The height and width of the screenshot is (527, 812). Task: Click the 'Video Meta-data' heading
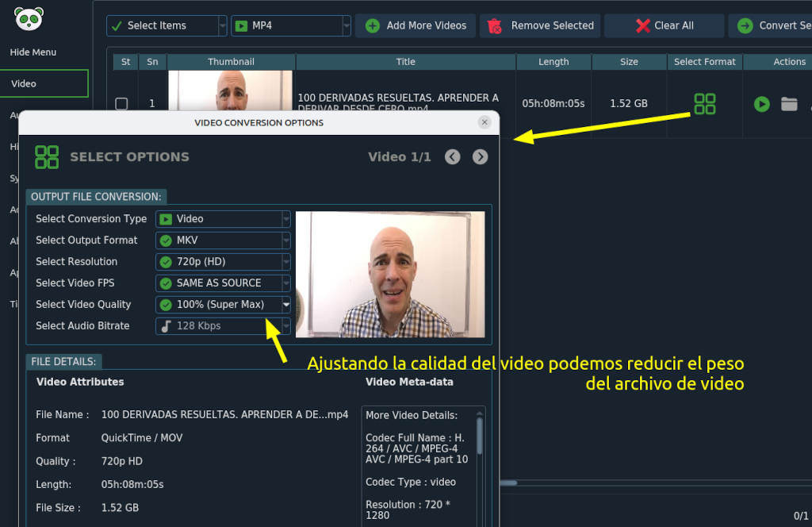(410, 382)
